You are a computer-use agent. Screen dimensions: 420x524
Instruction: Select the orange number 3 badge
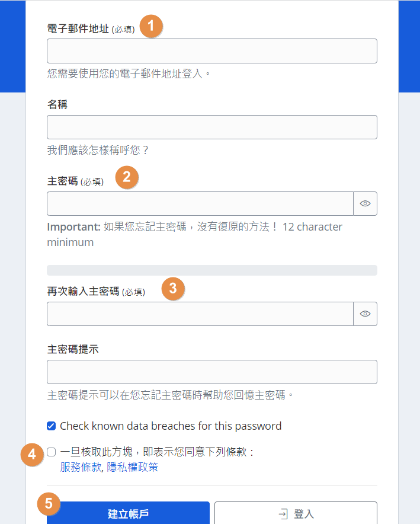(x=172, y=289)
